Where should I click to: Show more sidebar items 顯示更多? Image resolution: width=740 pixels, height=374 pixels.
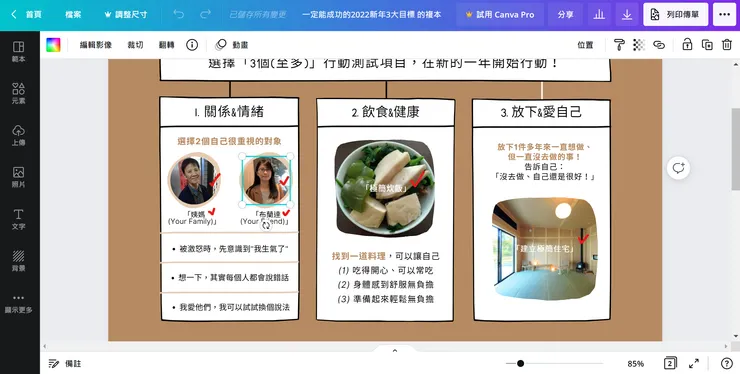click(x=18, y=303)
